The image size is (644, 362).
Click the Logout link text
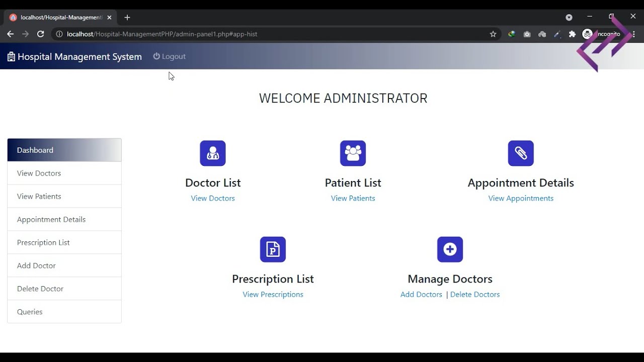pos(174,56)
